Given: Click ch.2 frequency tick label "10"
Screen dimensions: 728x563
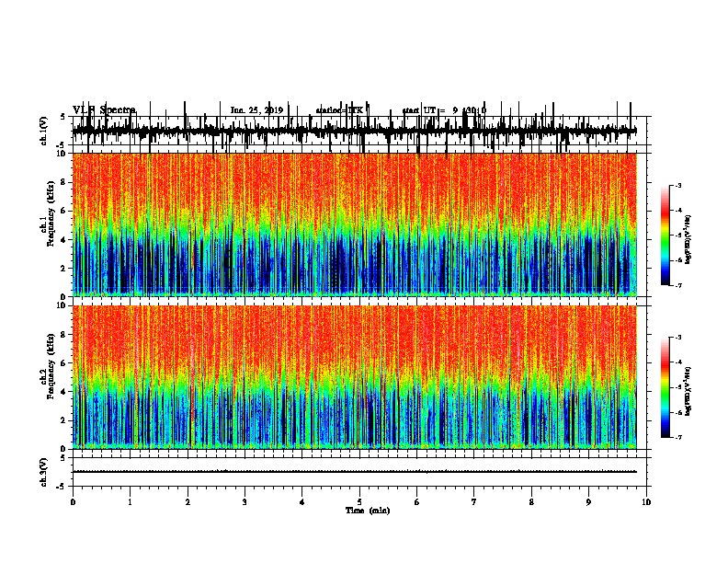Looking at the screenshot, I should tap(63, 305).
